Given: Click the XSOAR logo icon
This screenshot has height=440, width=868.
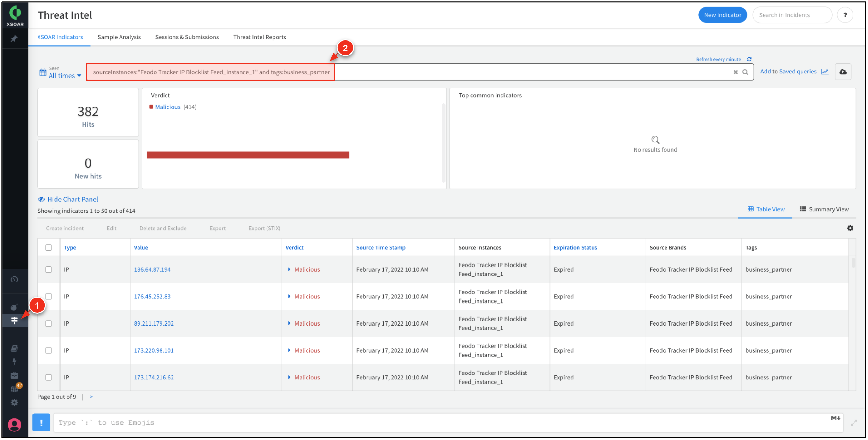Looking at the screenshot, I should [15, 16].
